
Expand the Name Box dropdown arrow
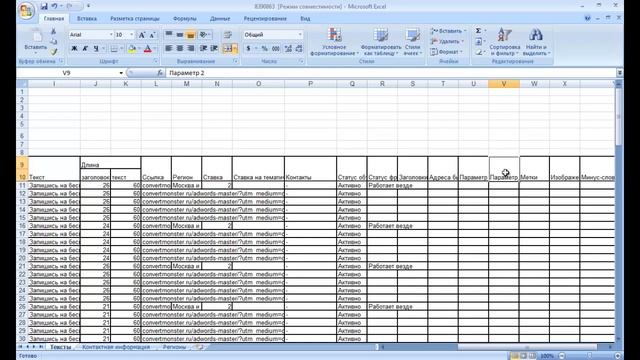[121, 73]
